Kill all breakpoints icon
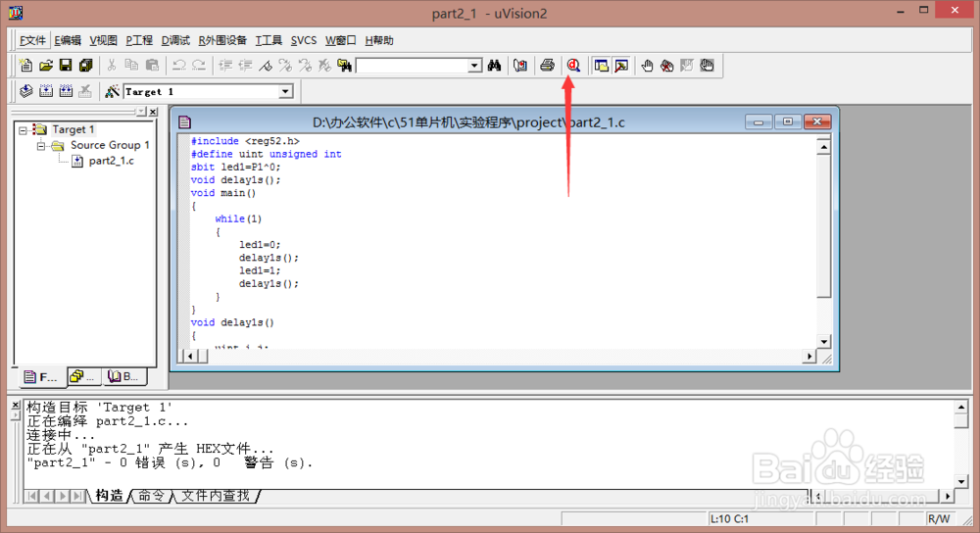This screenshot has height=533, width=980. click(x=666, y=65)
